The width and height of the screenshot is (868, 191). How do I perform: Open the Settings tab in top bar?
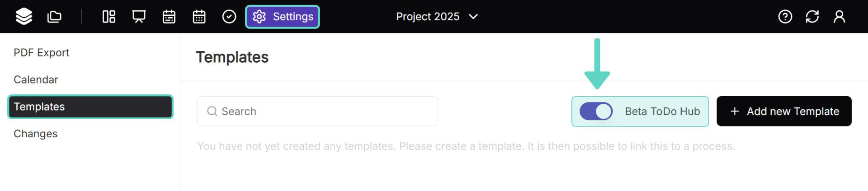coord(283,17)
